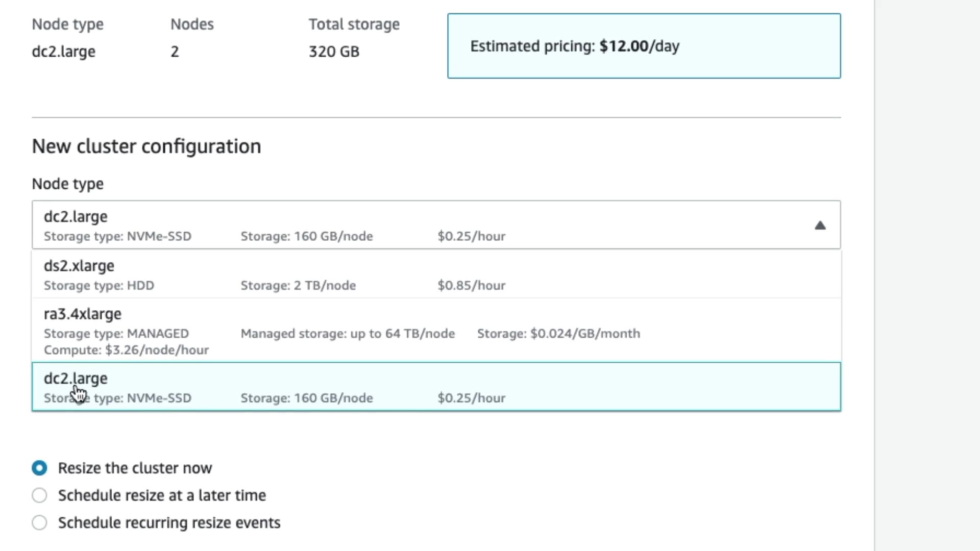980x551 pixels.
Task: Enable Schedule resize at a later time
Action: click(39, 495)
